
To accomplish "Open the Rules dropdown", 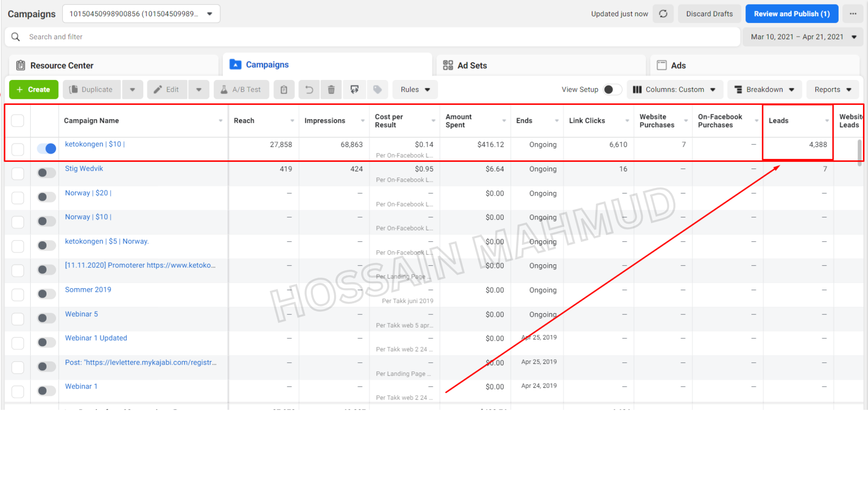I will (415, 89).
